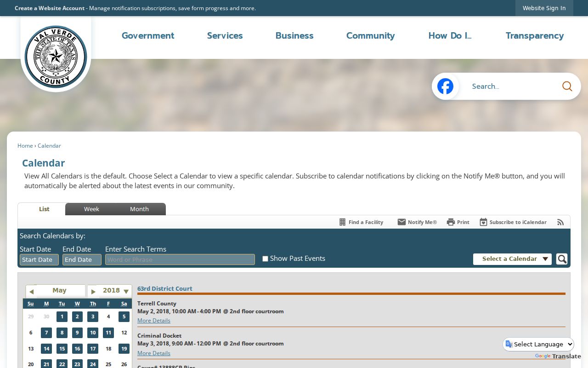This screenshot has width=588, height=368.
Task: Click the Val Verde County seal logo
Action: tap(56, 56)
